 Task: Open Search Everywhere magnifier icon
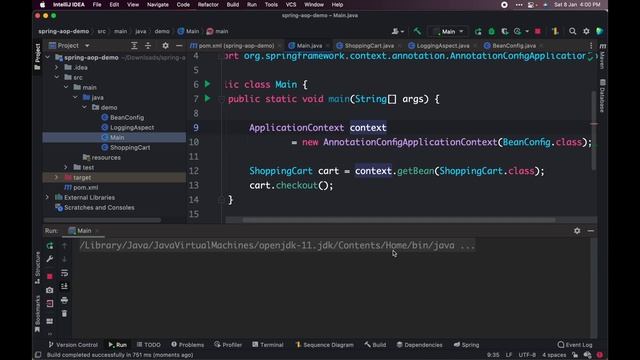pos(572,31)
